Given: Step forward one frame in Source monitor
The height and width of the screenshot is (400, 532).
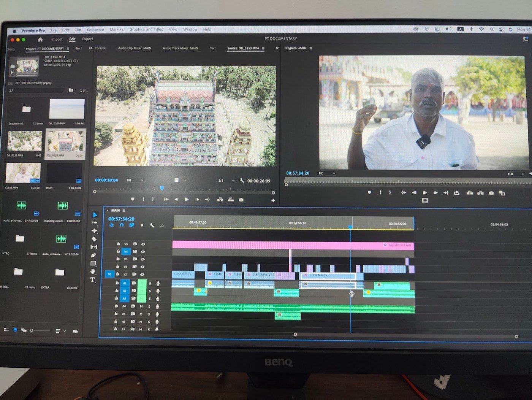Looking at the screenshot, I should pos(197,199).
